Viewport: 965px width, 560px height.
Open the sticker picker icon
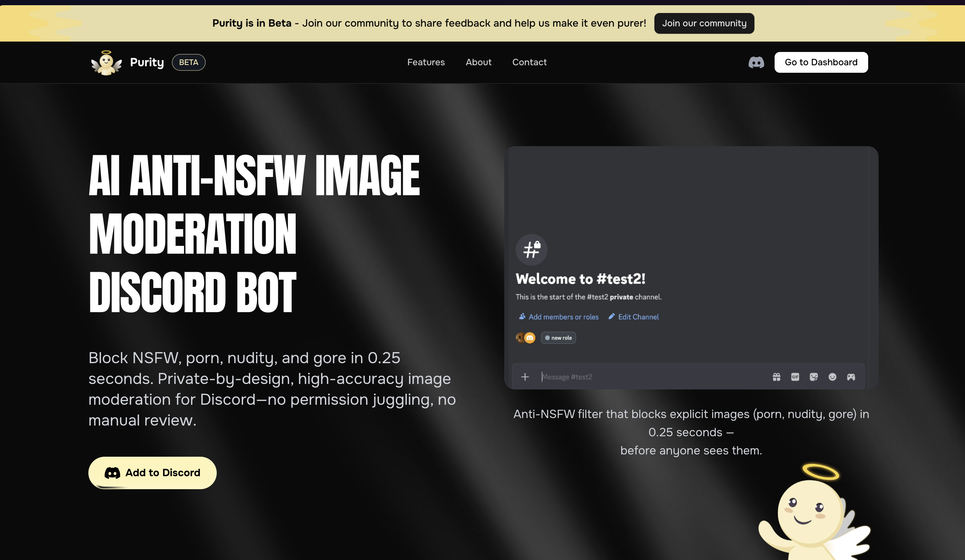pyautogui.click(x=813, y=377)
